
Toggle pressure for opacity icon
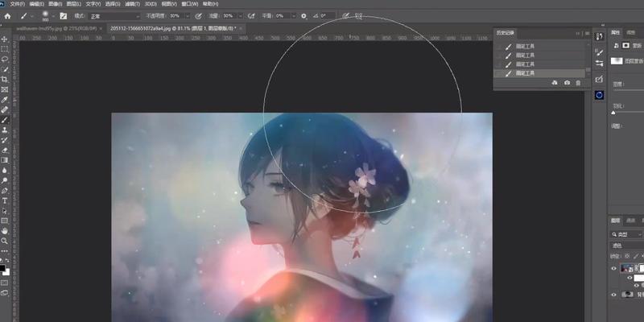(198, 16)
